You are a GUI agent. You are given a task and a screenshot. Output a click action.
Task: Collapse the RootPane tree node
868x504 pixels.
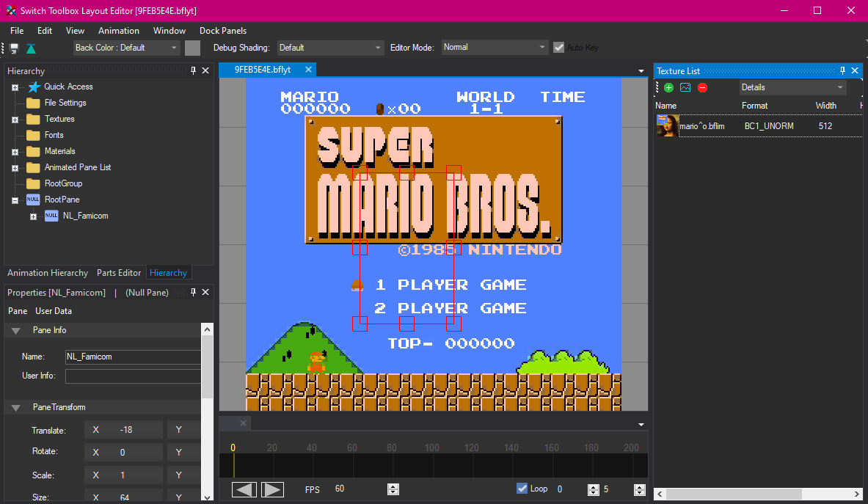point(15,200)
